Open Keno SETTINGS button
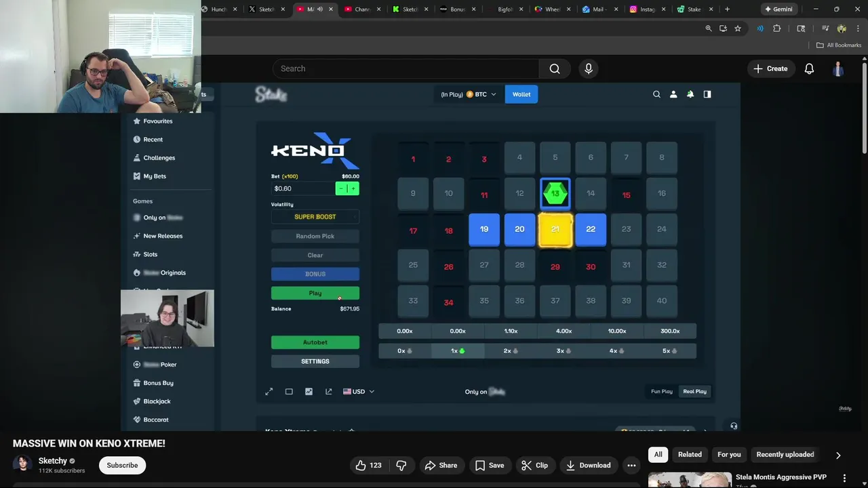Image resolution: width=868 pixels, height=488 pixels. pos(315,361)
